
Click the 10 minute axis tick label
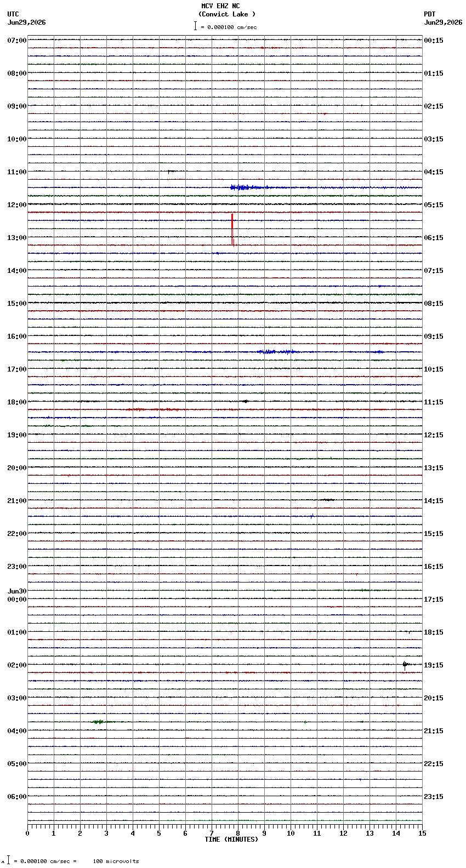pyautogui.click(x=291, y=833)
